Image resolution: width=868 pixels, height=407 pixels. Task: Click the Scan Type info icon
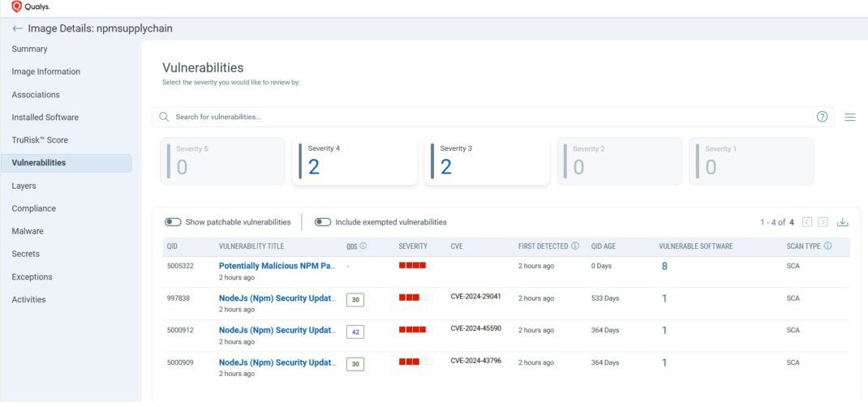[x=827, y=246]
